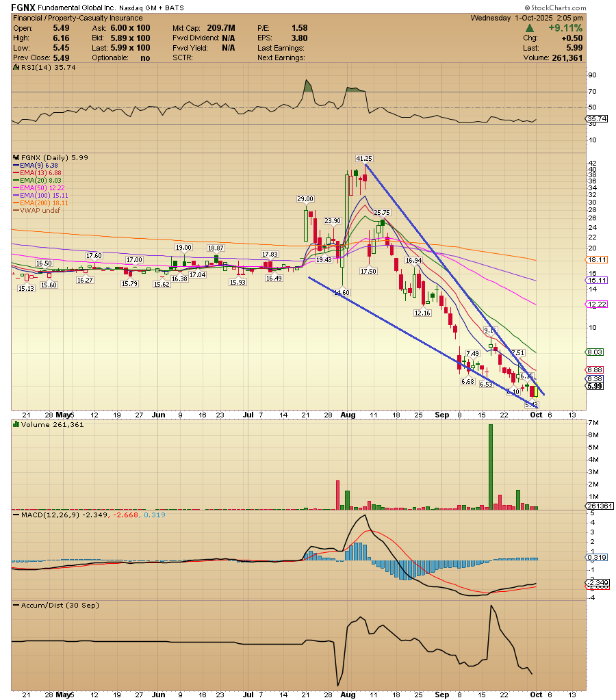
Task: Click the VWAP undef legend label
Action: point(37,210)
